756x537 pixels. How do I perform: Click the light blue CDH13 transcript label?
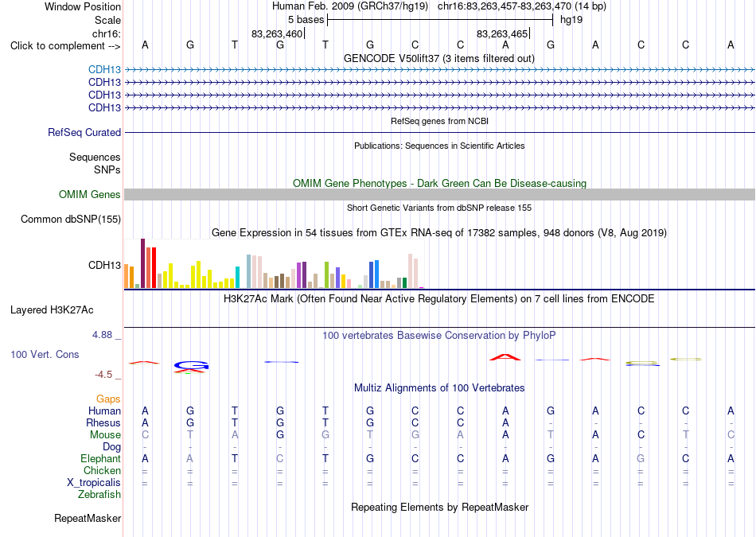tap(104, 70)
